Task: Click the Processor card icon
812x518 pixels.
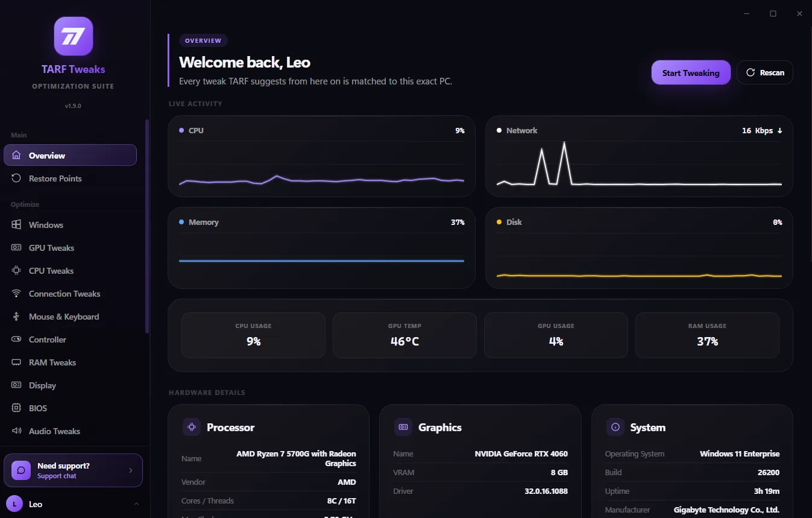Action: [192, 427]
